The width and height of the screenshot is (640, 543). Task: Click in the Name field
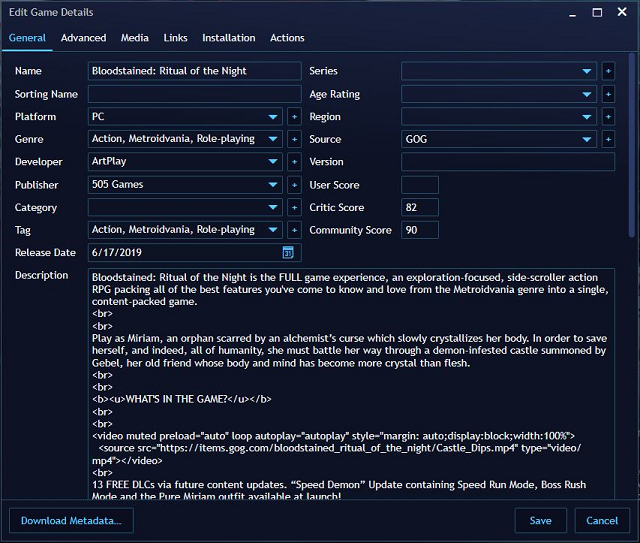coord(195,71)
